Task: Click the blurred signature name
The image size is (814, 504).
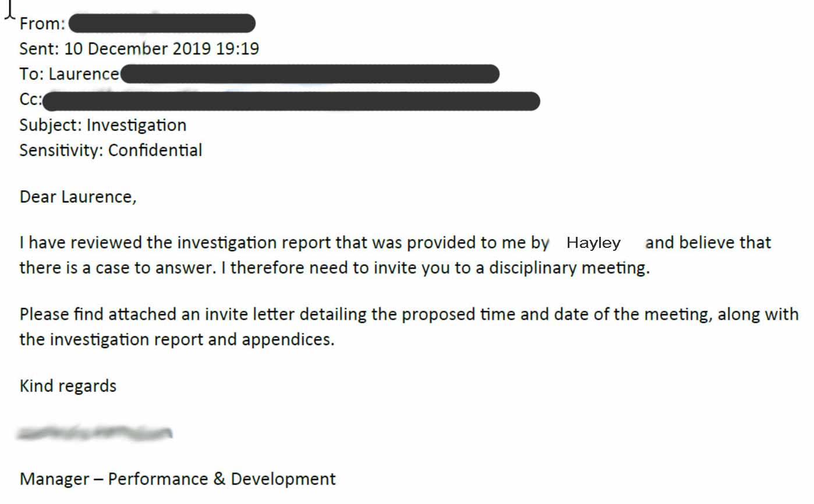Action: tap(95, 433)
